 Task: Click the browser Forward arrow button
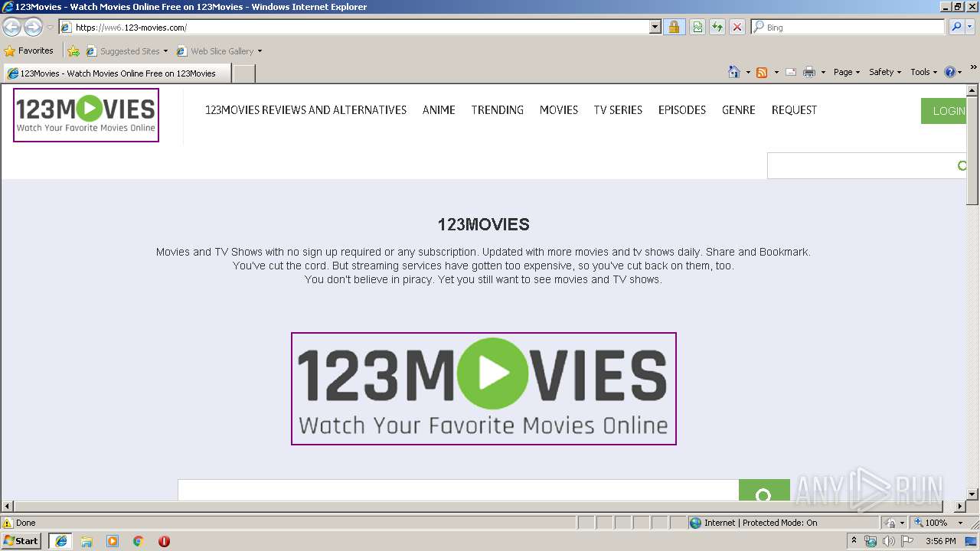(x=33, y=27)
